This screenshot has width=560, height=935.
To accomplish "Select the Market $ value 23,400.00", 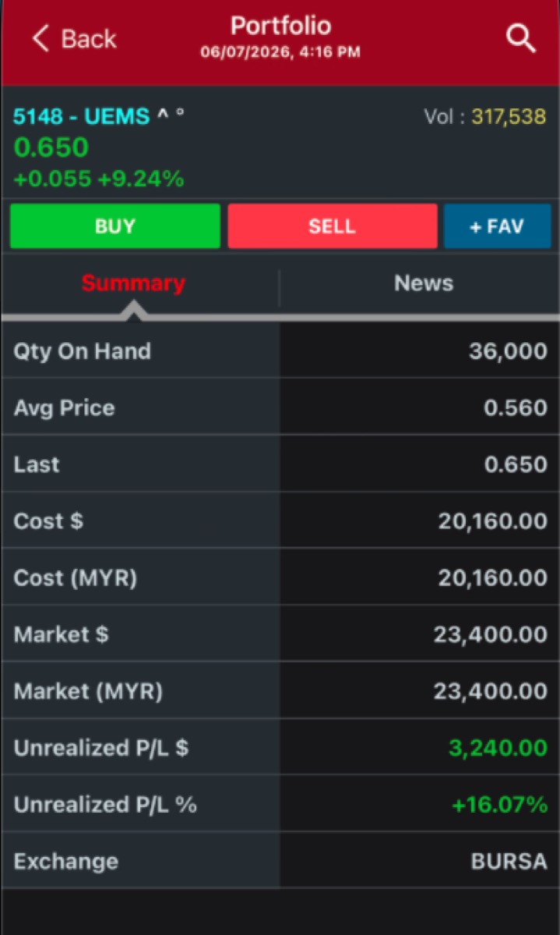I will click(x=491, y=635).
